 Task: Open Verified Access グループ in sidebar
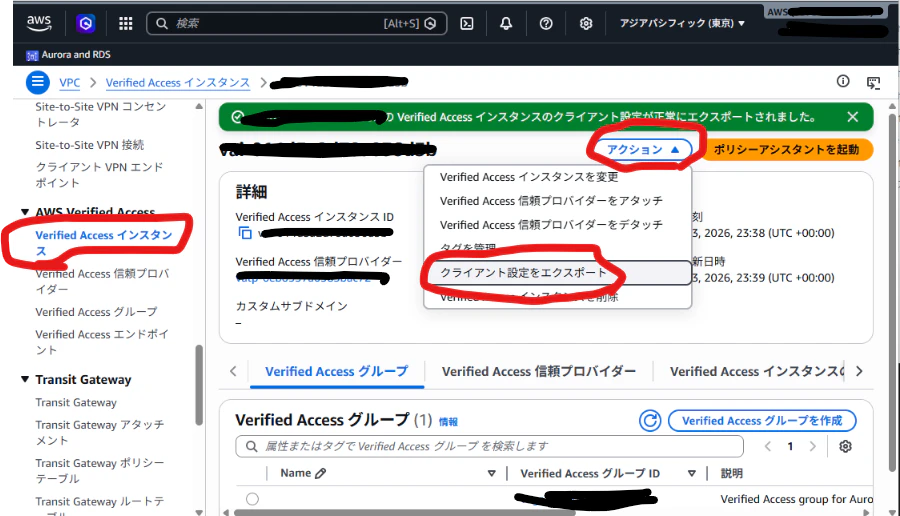pyautogui.click(x=96, y=312)
